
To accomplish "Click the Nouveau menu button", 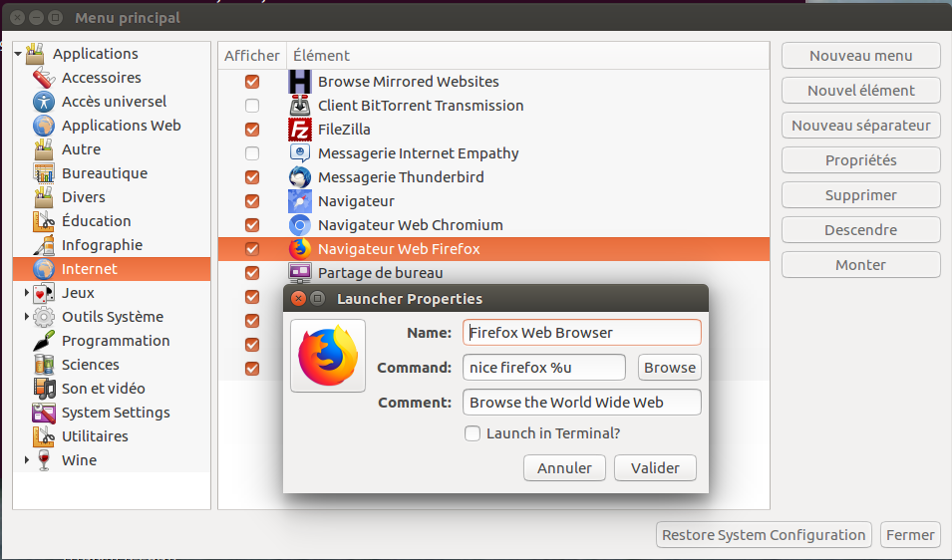I will click(x=861, y=56).
